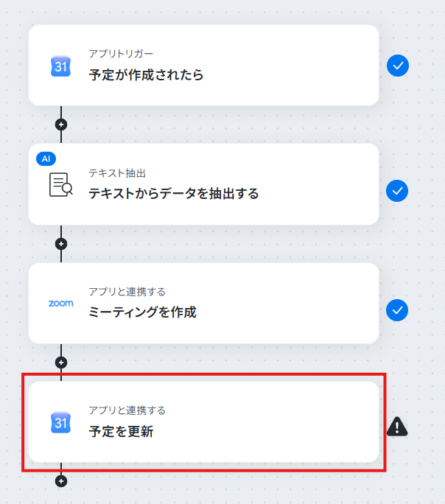Click the アプリと連携する label on Zoom card
The image size is (445, 504).
(x=127, y=292)
